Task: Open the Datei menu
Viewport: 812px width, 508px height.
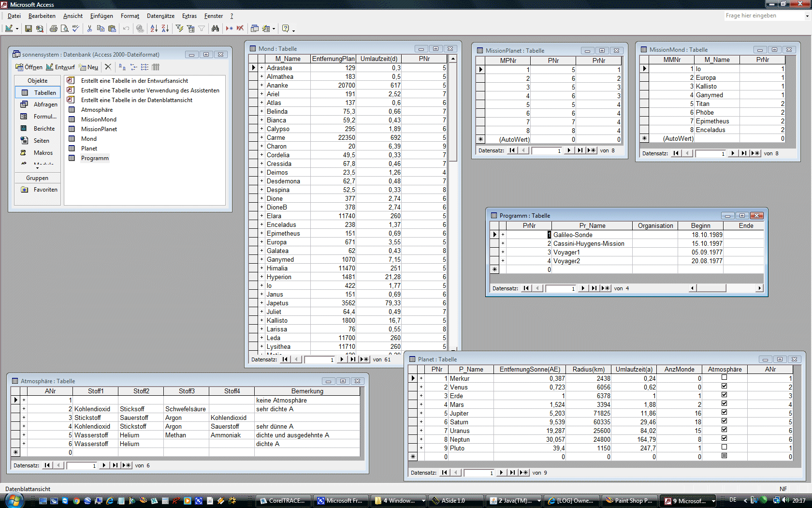Action: click(14, 16)
